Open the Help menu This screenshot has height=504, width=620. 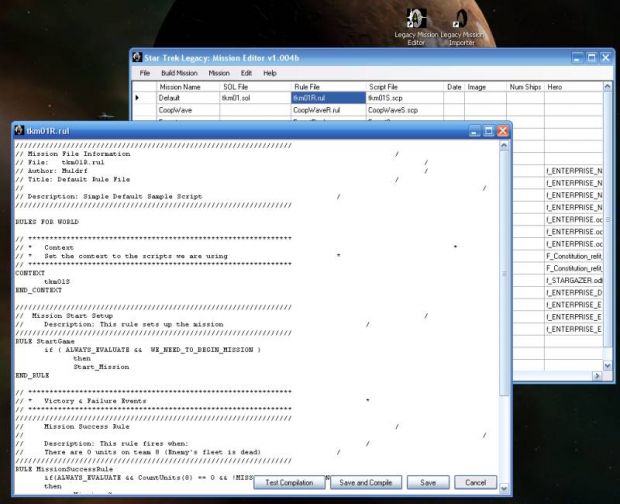pyautogui.click(x=270, y=73)
